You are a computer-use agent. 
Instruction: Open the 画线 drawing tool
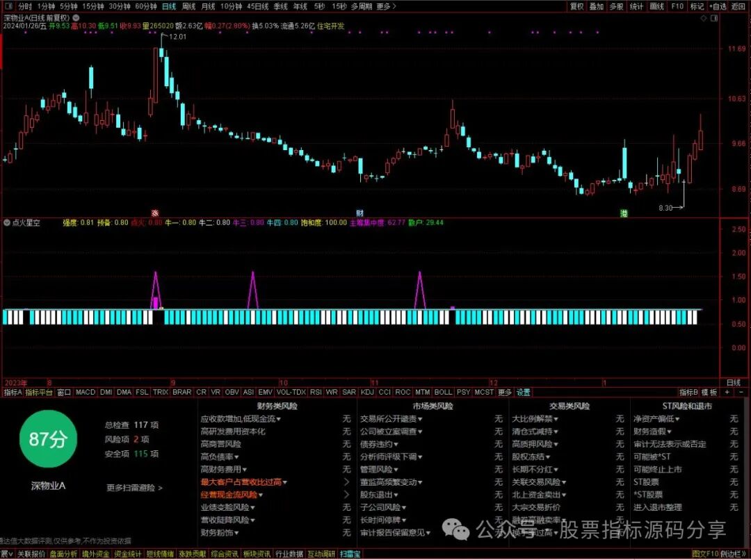[656, 6]
